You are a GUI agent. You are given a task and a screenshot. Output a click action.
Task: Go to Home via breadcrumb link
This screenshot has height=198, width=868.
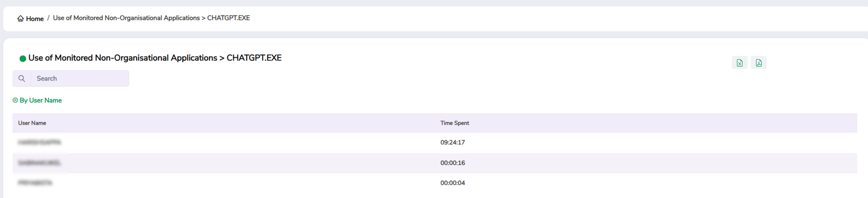(35, 19)
